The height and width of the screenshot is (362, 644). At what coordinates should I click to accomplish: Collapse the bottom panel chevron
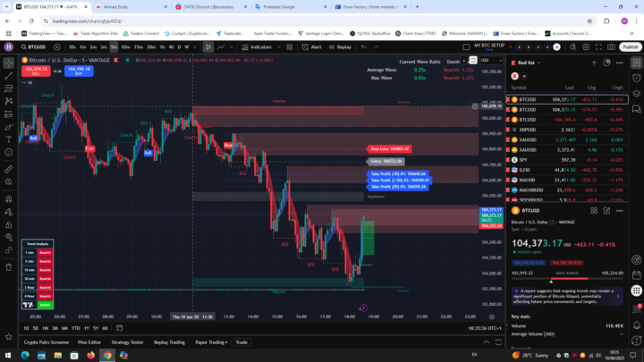coord(487,342)
